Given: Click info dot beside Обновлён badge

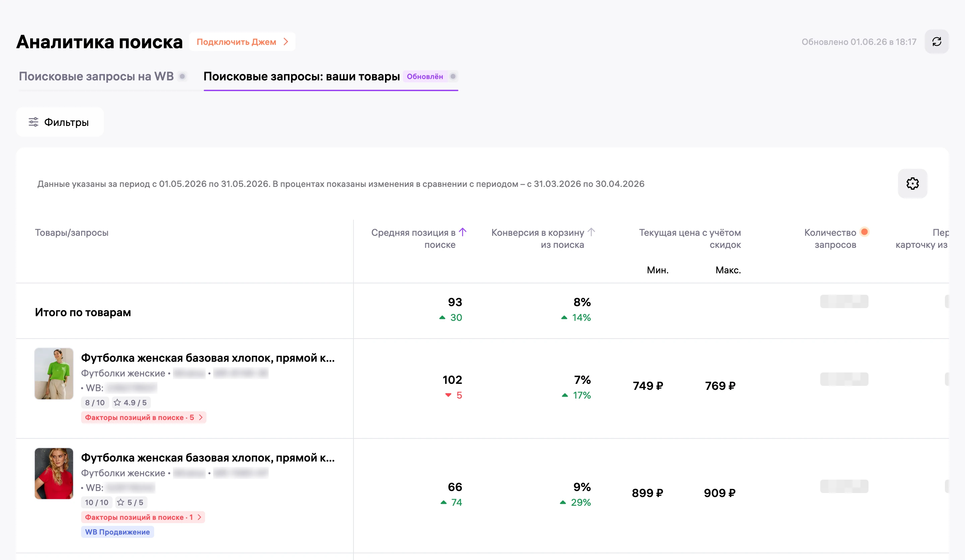Looking at the screenshot, I should (x=453, y=76).
